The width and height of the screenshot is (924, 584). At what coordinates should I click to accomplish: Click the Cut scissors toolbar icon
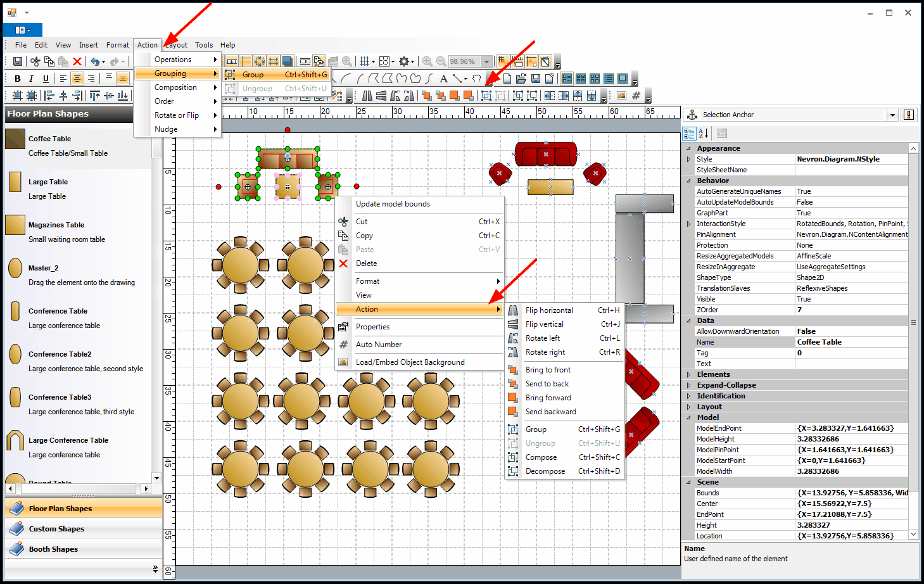coord(35,61)
